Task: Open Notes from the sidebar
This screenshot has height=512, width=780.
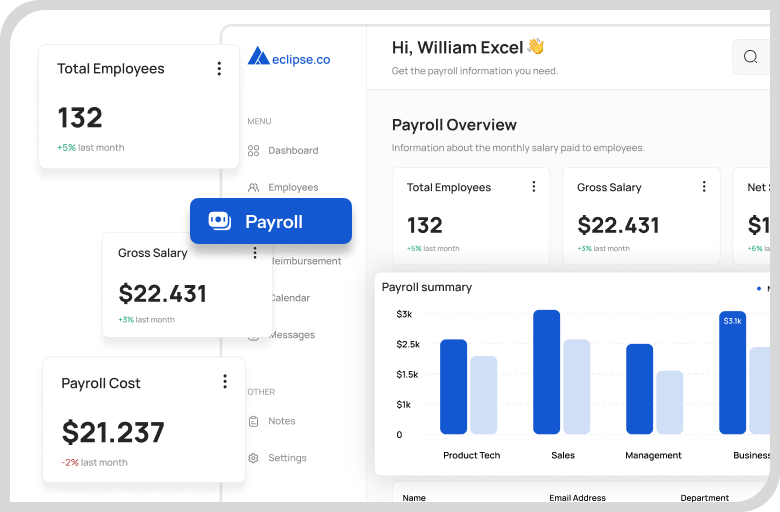Action: pos(281,422)
